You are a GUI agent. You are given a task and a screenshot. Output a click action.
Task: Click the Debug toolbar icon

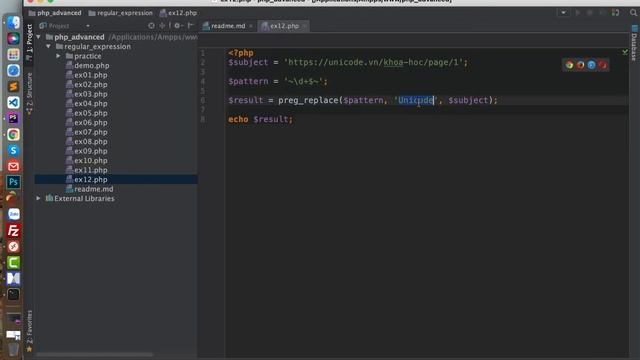(x=589, y=13)
